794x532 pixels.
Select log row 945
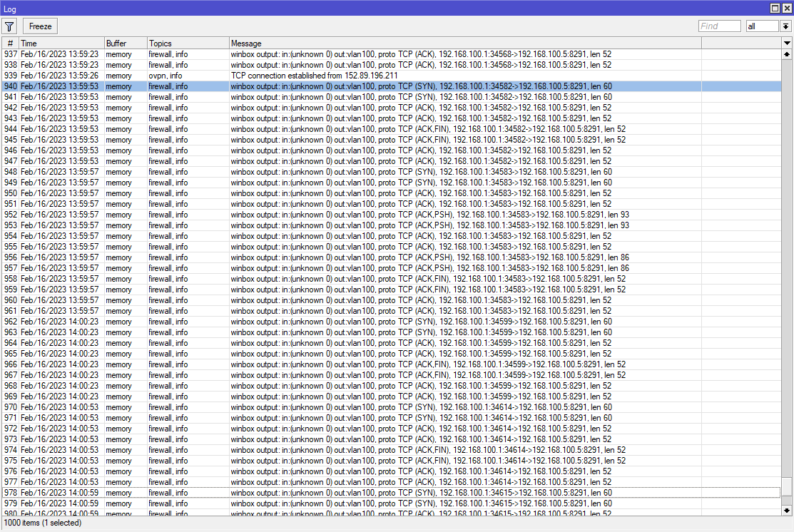tap(392, 140)
